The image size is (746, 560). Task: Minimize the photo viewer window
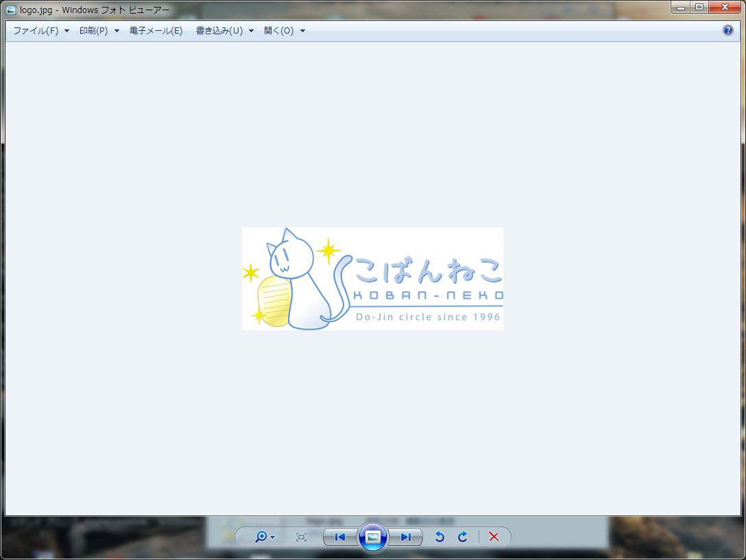pyautogui.click(x=681, y=7)
